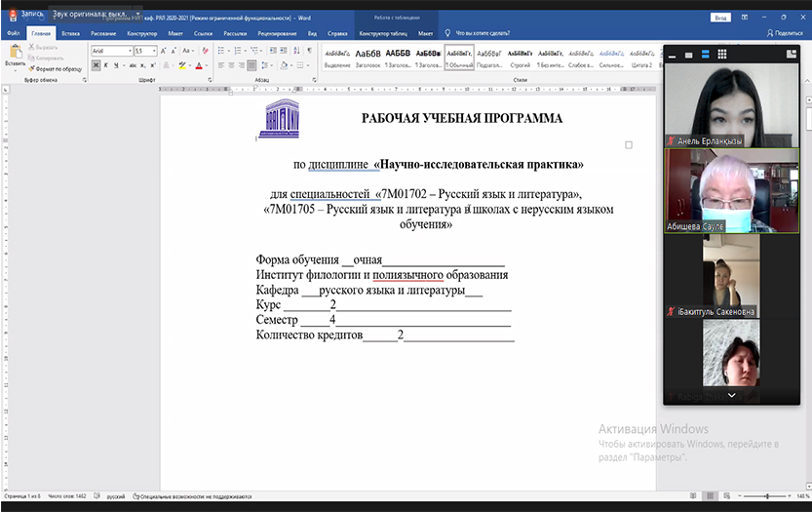The height and width of the screenshot is (512, 812).
Task: Toggle bold formatting in the Font group
Action: pyautogui.click(x=96, y=66)
